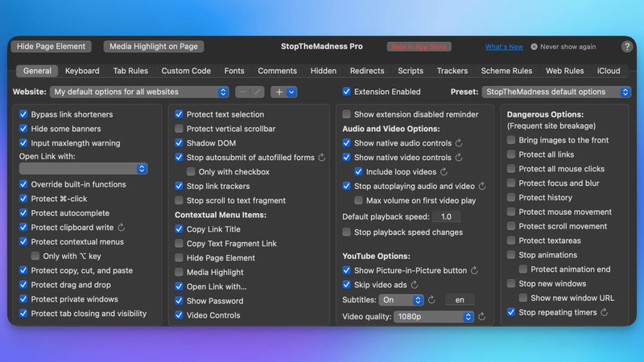Open the What's New link
Image resolution: width=644 pixels, height=362 pixels.
[x=504, y=47]
